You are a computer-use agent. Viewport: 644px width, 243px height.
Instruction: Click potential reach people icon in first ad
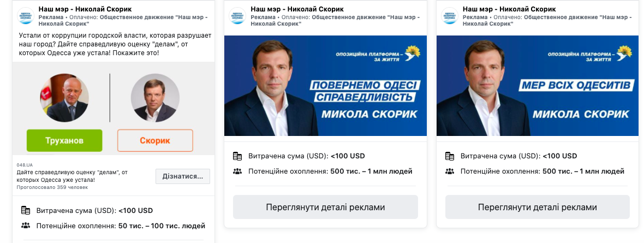[x=25, y=226]
